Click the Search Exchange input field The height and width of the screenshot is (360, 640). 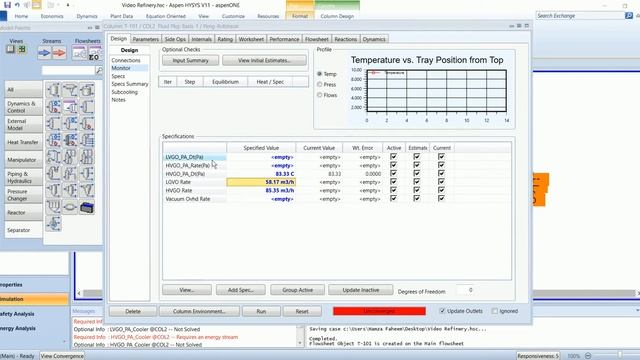[x=580, y=16]
